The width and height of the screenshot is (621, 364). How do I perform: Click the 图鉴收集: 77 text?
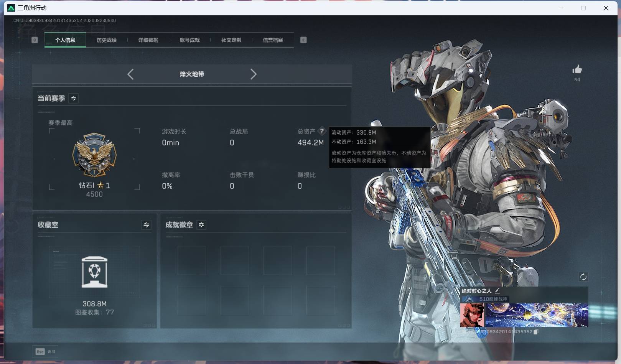pyautogui.click(x=94, y=312)
